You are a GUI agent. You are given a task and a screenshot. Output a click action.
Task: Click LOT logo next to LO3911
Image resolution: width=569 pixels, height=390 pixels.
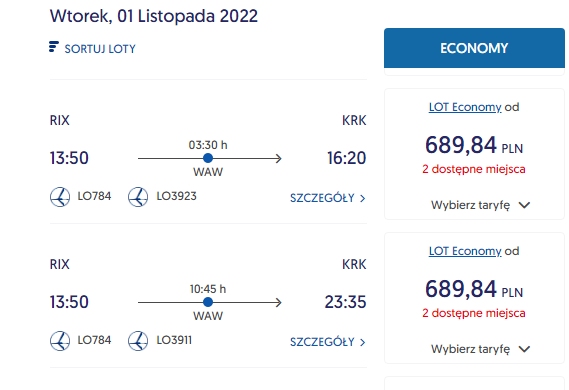(138, 341)
